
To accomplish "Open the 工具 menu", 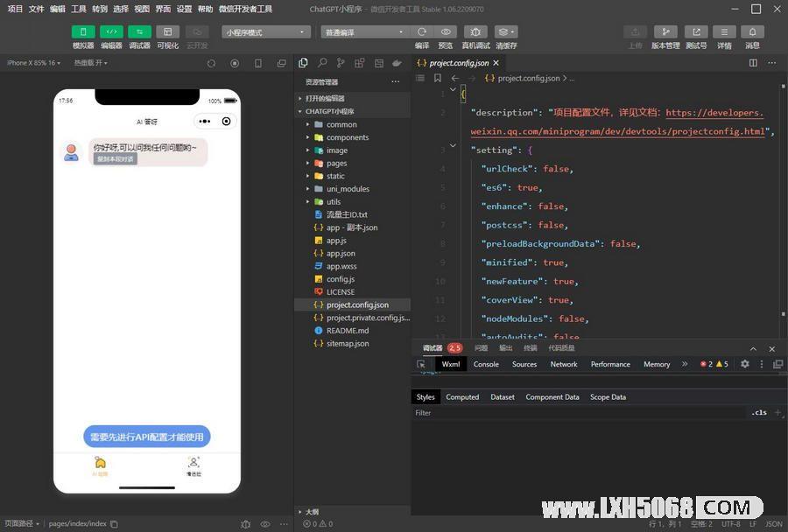I will tap(79, 9).
